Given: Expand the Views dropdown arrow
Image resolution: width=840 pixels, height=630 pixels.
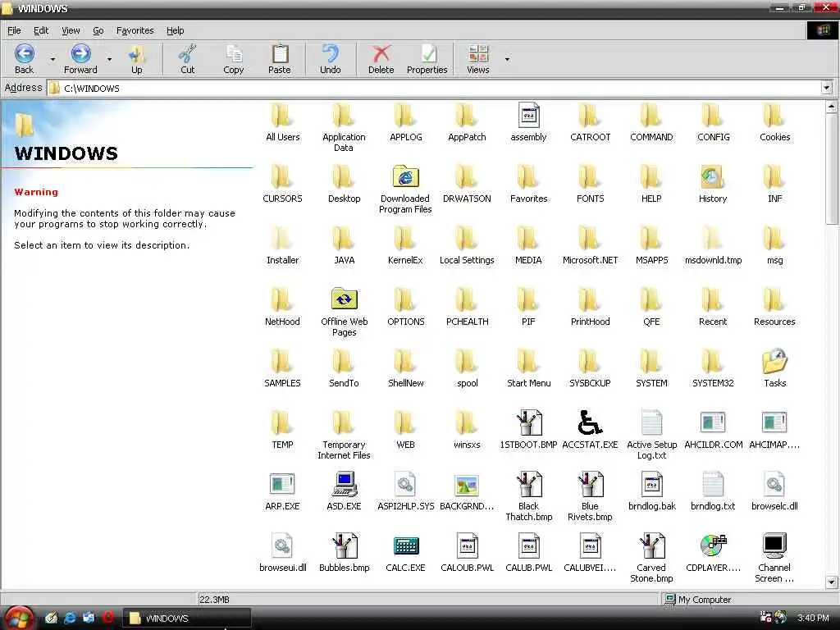Looking at the screenshot, I should pyautogui.click(x=507, y=59).
